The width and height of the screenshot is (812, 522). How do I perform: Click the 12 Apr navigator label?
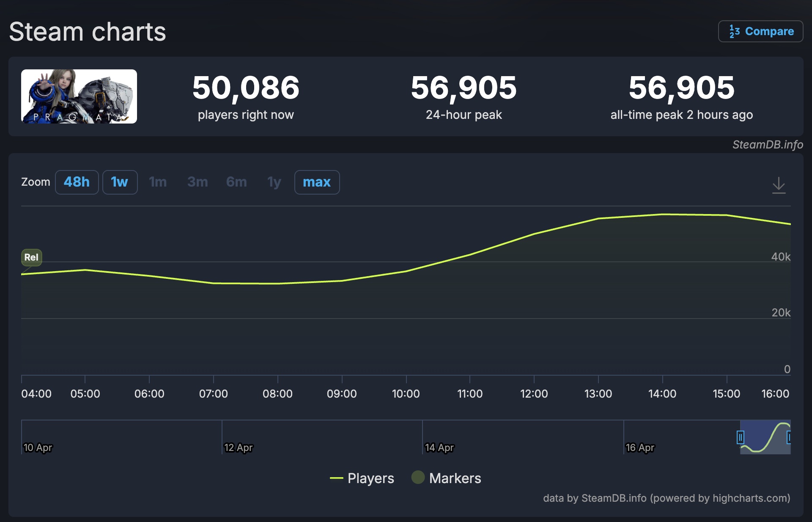coord(239,448)
